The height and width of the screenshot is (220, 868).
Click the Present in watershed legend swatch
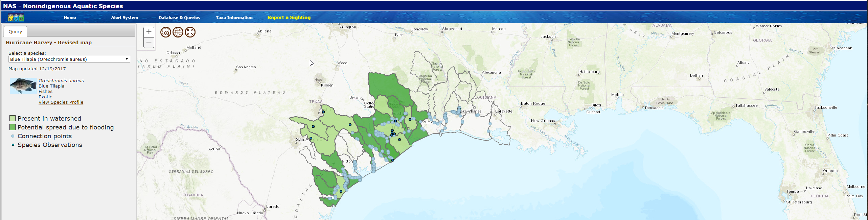pos(13,118)
